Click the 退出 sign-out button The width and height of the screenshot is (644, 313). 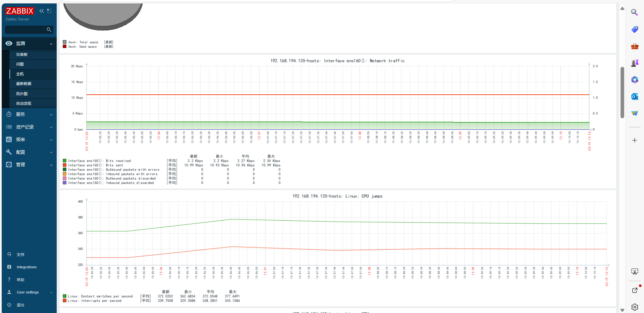(20, 305)
